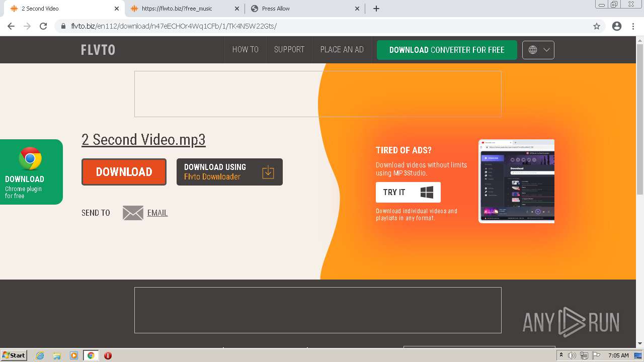Open Windows Media Player from taskbar
Image resolution: width=644 pixels, height=362 pixels.
pyautogui.click(x=74, y=355)
